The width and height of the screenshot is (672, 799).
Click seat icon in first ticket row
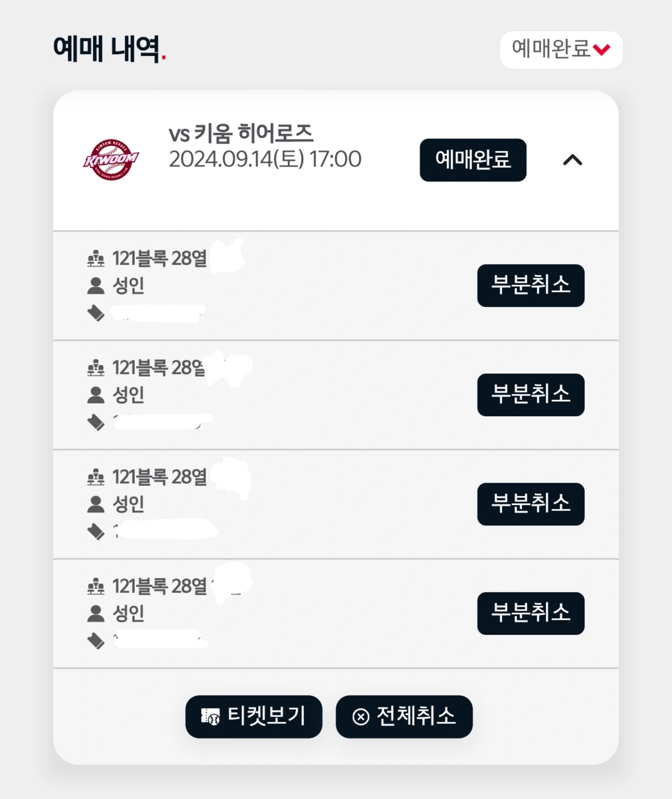(x=96, y=259)
